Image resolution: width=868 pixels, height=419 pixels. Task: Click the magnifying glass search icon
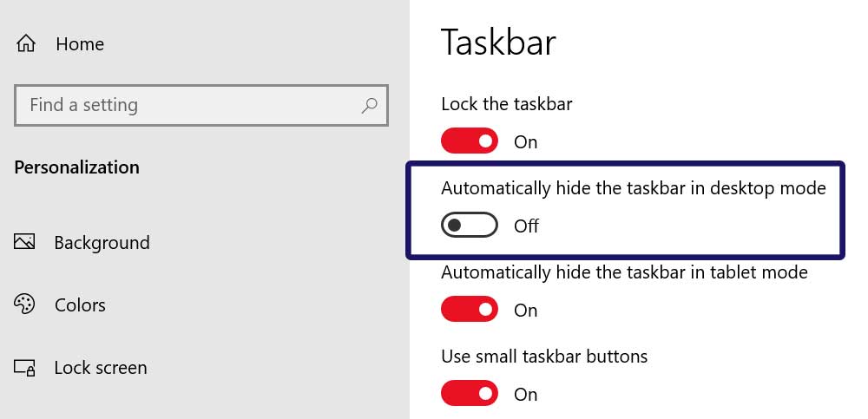coord(369,105)
